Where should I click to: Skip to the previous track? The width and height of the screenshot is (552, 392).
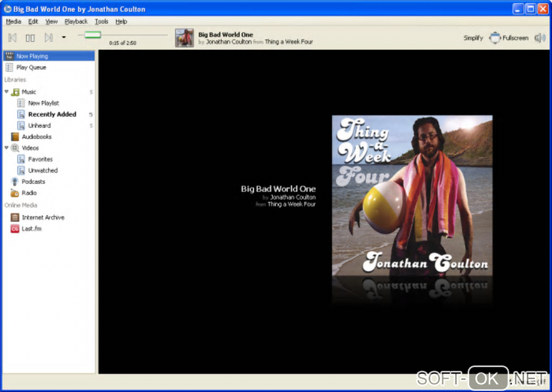click(x=12, y=37)
